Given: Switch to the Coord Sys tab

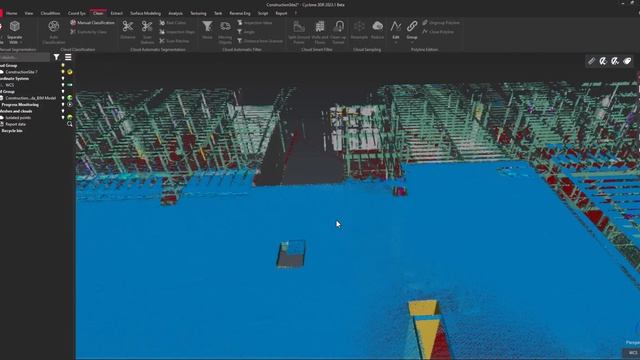Looking at the screenshot, I should click(x=77, y=13).
